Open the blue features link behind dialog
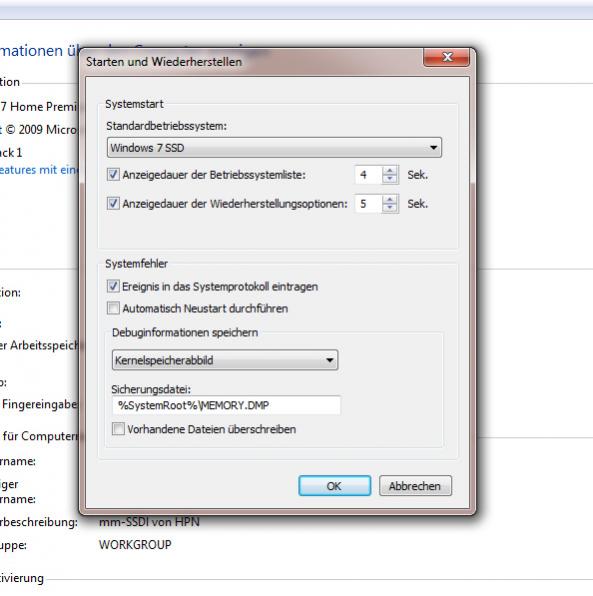Image resolution: width=593 pixels, height=596 pixels. tap(39, 170)
